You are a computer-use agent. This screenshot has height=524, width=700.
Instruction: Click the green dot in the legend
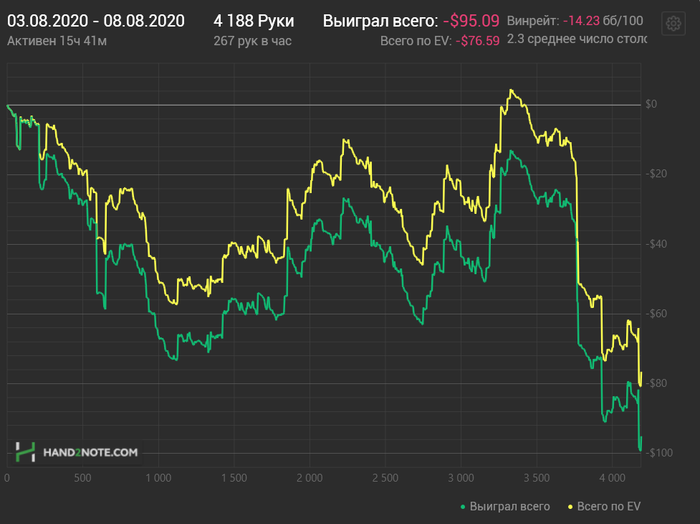[x=463, y=507]
